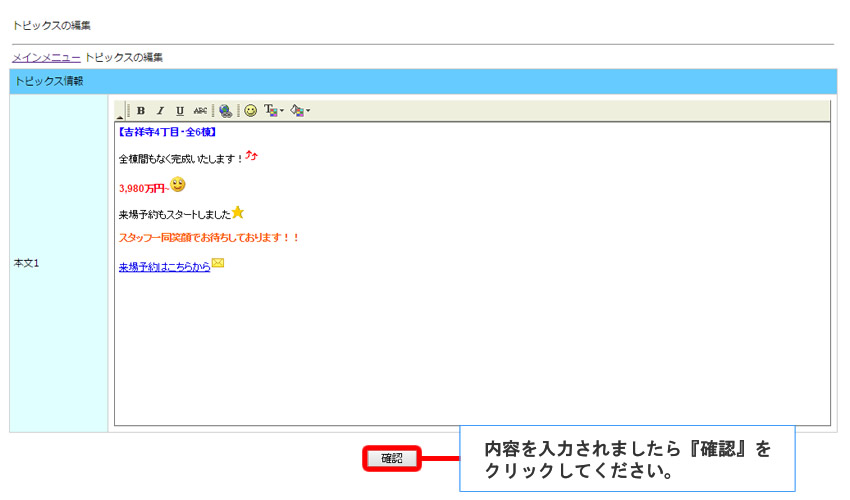Click the yellow smiley image in the text
This screenshot has height=500, width=850.
[x=178, y=184]
